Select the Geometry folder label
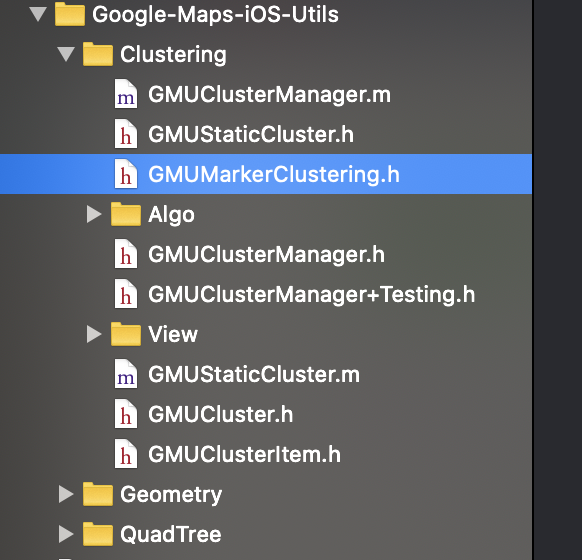The height and width of the screenshot is (560, 582). coord(171,495)
